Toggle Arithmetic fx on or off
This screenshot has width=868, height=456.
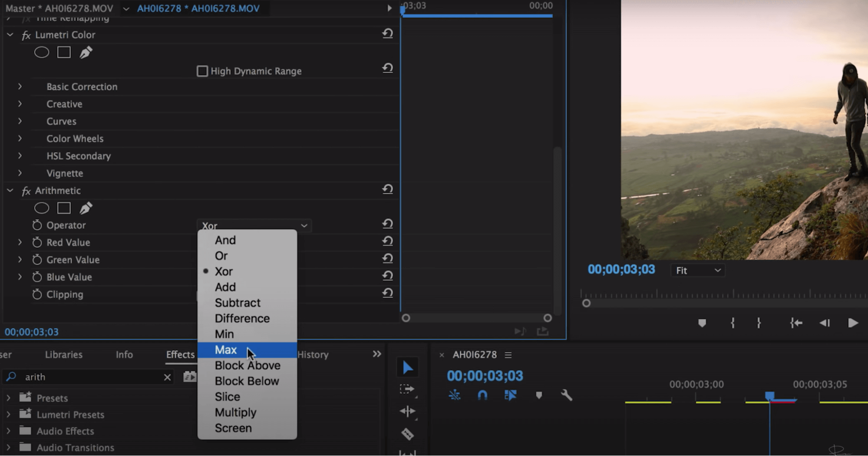(26, 191)
